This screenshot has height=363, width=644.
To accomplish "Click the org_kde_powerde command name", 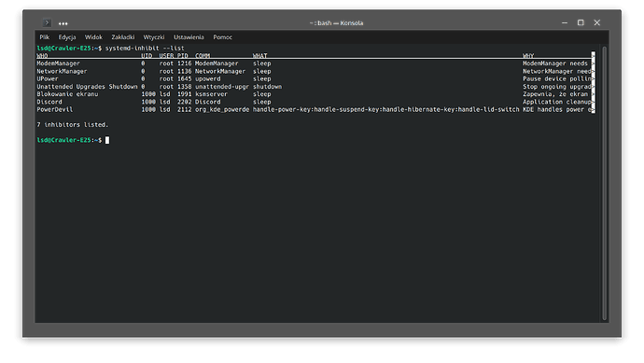I will click(x=222, y=109).
